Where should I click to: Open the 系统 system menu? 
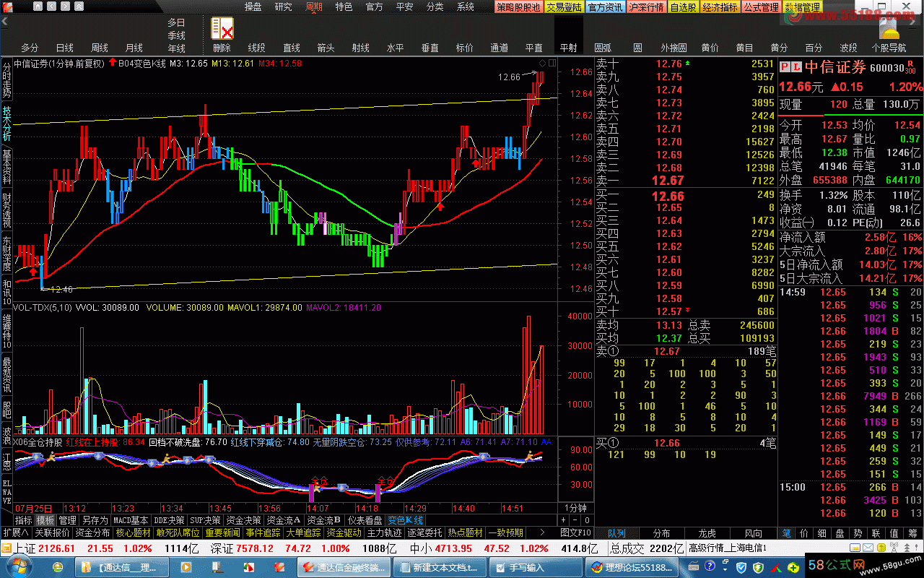click(x=466, y=7)
